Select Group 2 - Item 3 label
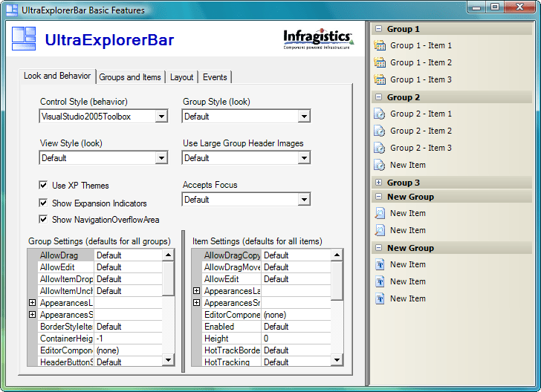 point(421,148)
